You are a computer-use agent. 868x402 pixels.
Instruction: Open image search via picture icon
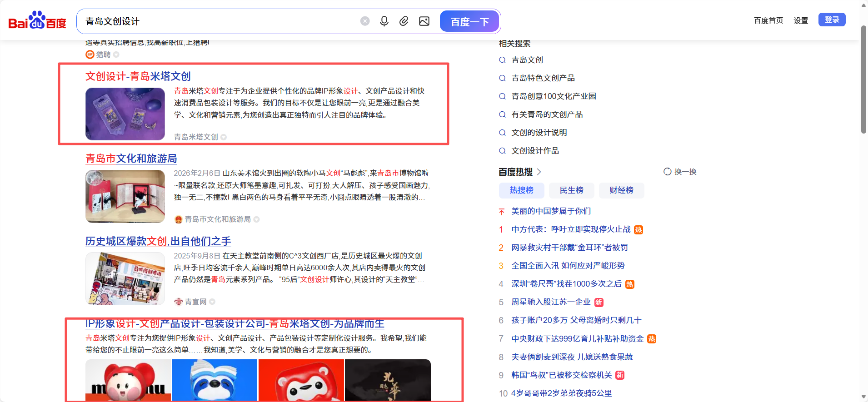tap(424, 21)
